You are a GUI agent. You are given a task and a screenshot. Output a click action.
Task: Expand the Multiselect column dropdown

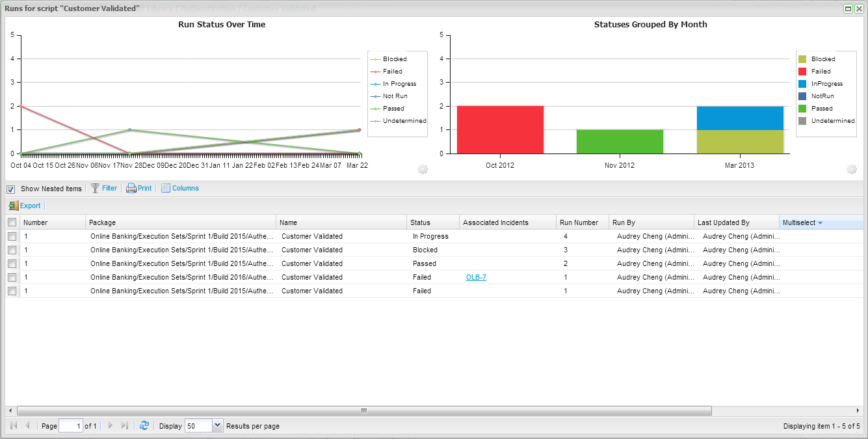click(x=820, y=223)
